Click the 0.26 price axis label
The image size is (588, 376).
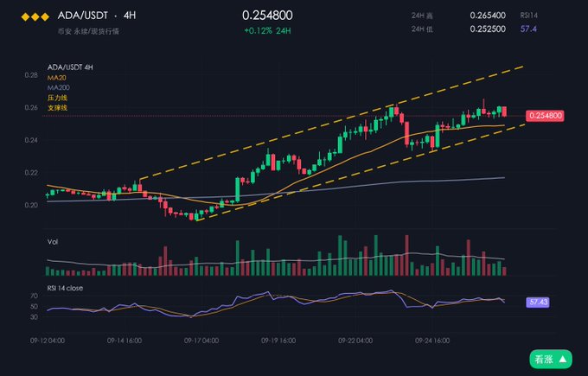(31, 107)
